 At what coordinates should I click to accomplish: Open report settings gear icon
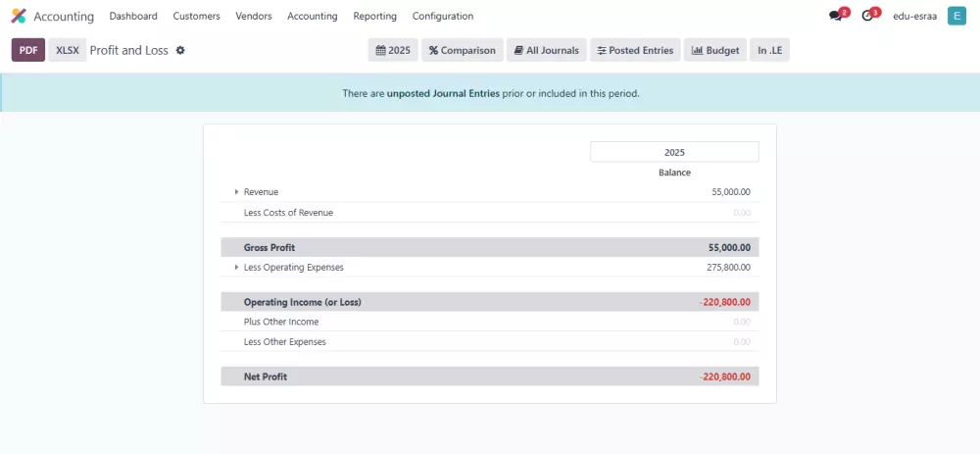click(x=180, y=50)
